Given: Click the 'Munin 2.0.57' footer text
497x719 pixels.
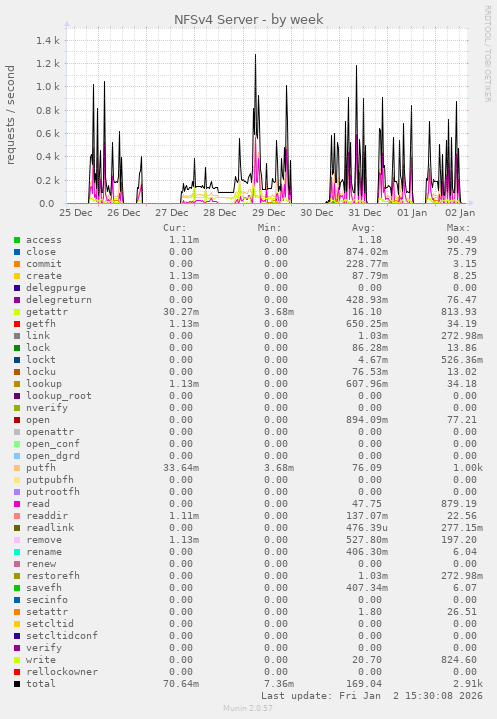Looking at the screenshot, I should (248, 708).
